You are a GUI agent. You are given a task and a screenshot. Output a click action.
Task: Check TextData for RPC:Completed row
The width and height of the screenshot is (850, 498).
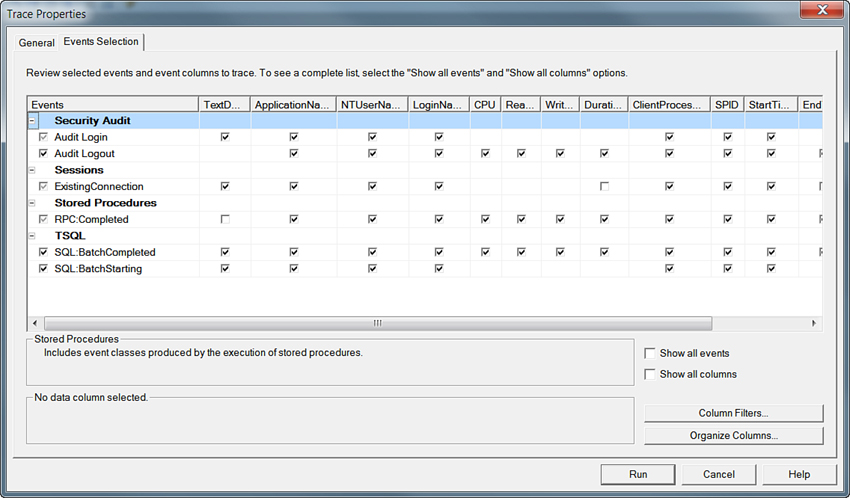pos(225,220)
